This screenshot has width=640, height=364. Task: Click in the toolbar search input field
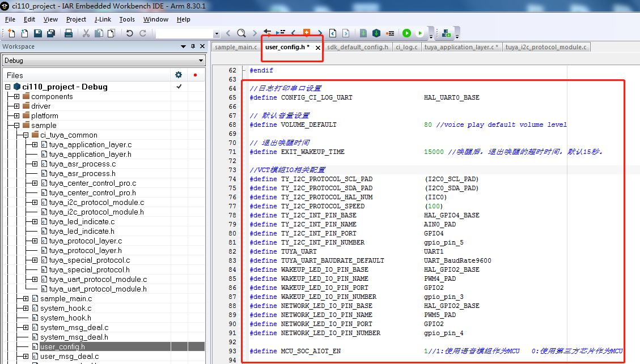click(184, 34)
